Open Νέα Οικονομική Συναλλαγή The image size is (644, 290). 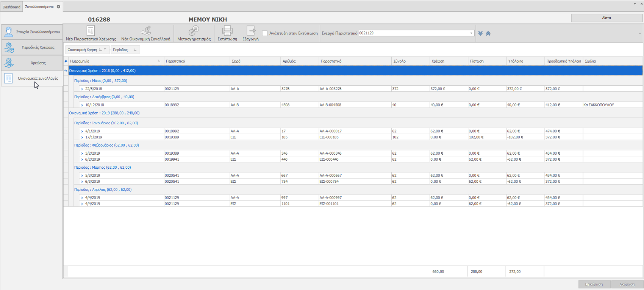click(x=146, y=31)
